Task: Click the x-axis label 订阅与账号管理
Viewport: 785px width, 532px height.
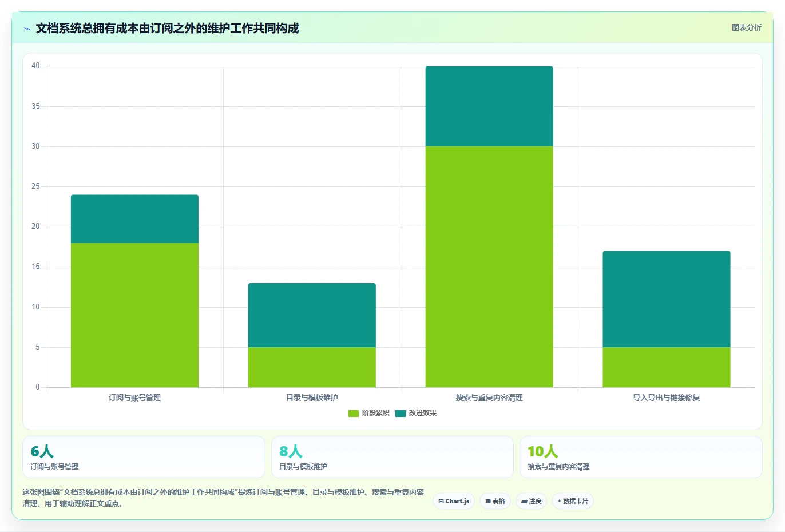Action: 134,398
